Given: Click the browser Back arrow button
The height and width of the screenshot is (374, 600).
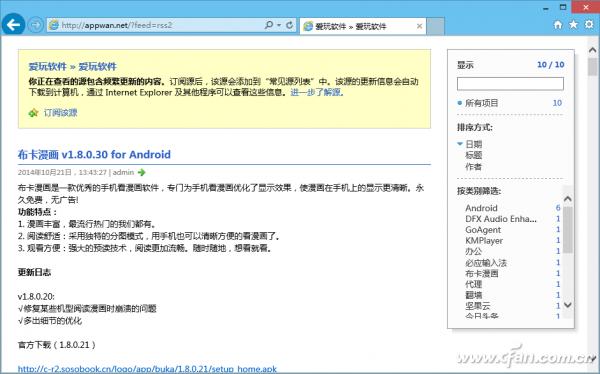Looking at the screenshot, I should [13, 25].
